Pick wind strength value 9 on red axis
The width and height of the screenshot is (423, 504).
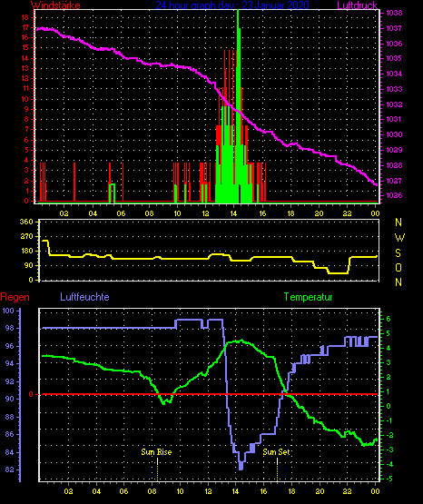[26, 109]
